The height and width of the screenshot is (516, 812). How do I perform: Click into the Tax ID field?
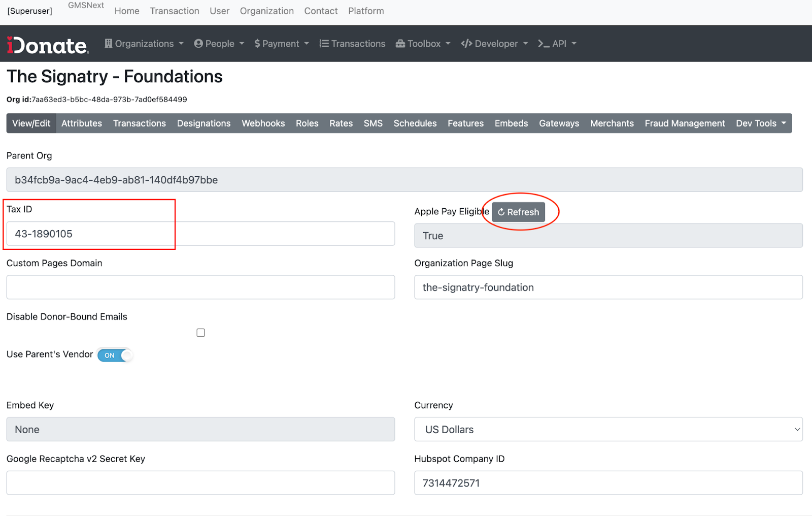point(200,234)
